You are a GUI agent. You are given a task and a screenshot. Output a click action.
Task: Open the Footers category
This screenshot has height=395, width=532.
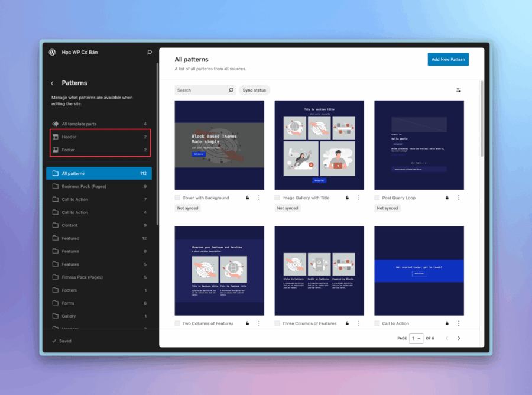point(99,290)
